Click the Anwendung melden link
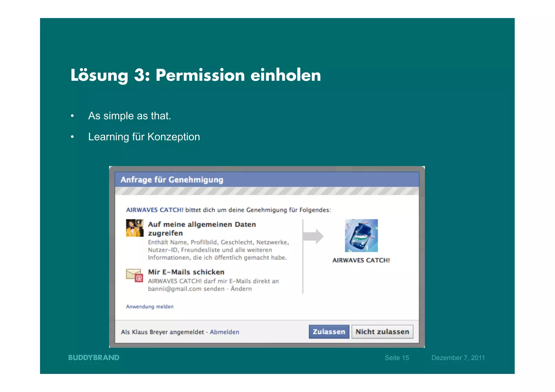The height and width of the screenshot is (392, 555). coord(150,306)
